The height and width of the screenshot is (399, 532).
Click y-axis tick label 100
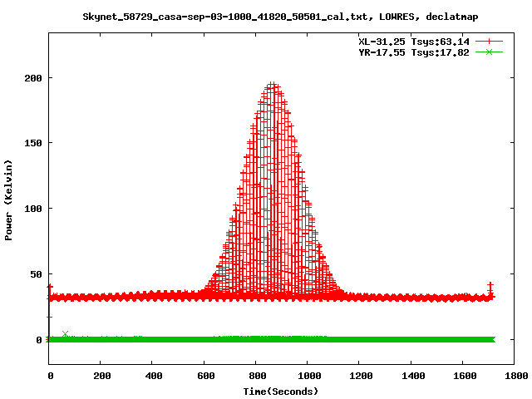tap(33, 209)
